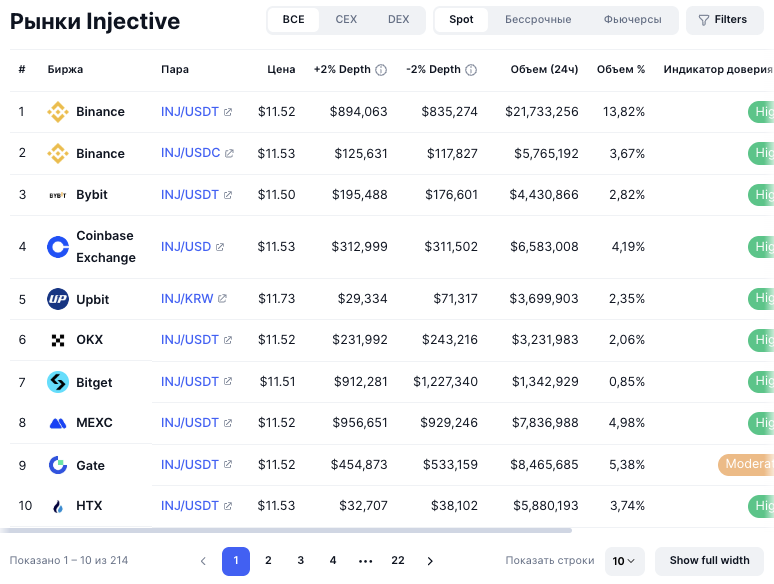
Task: Click the Binance volume $21,733,256
Action: (542, 112)
